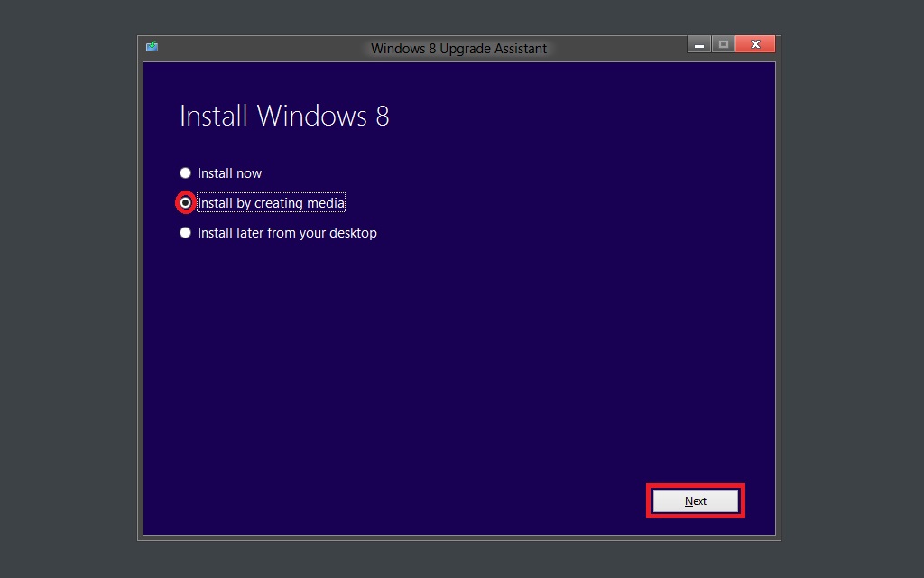This screenshot has width=924, height=578.
Task: Click the 'Install by creating media' label text
Action: (x=271, y=203)
